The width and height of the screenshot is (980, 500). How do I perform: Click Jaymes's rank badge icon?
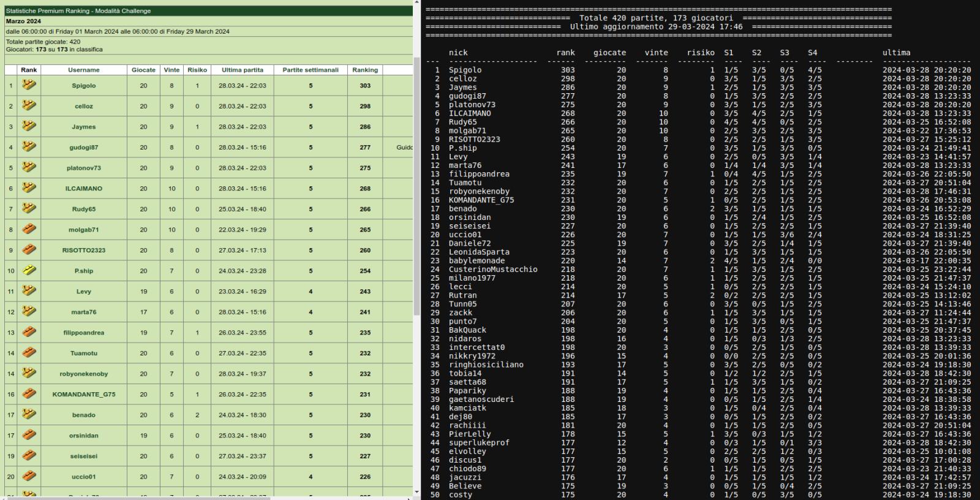pyautogui.click(x=29, y=126)
